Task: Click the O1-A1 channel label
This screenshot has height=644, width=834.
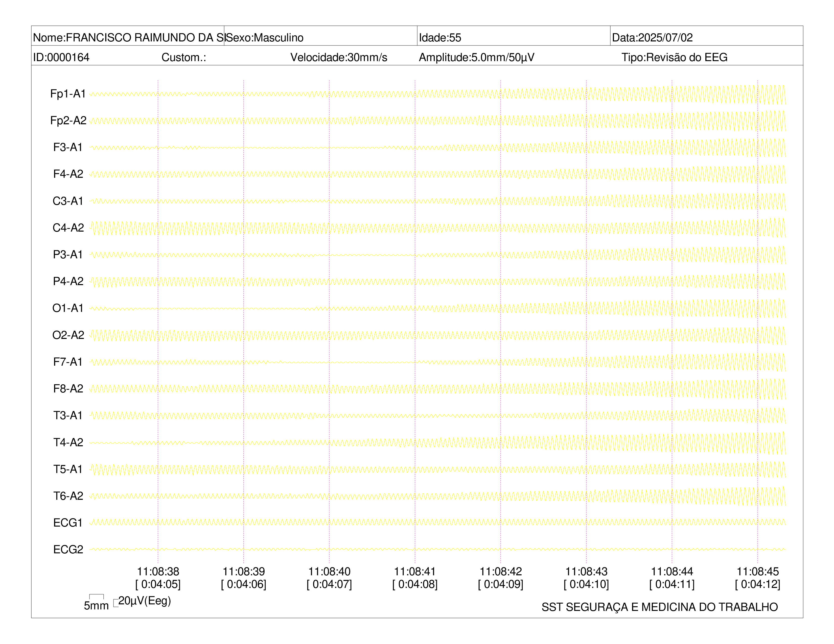Action: pos(68,308)
